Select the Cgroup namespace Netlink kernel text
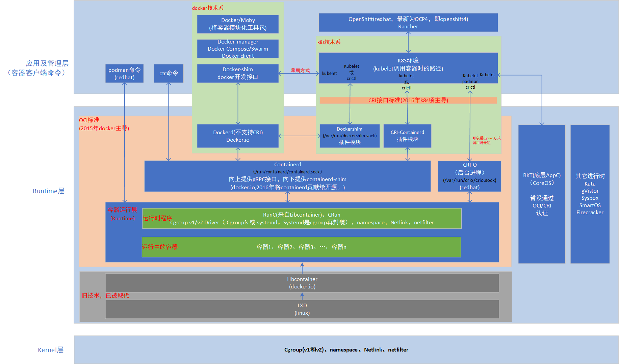Viewport: 619px width, 364px height. click(346, 350)
